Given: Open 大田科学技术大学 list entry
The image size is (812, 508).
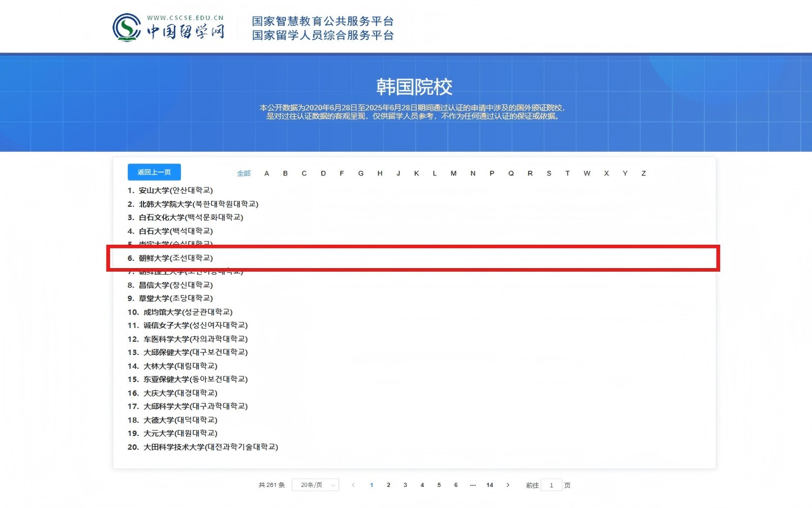Looking at the screenshot, I should click(x=210, y=447).
